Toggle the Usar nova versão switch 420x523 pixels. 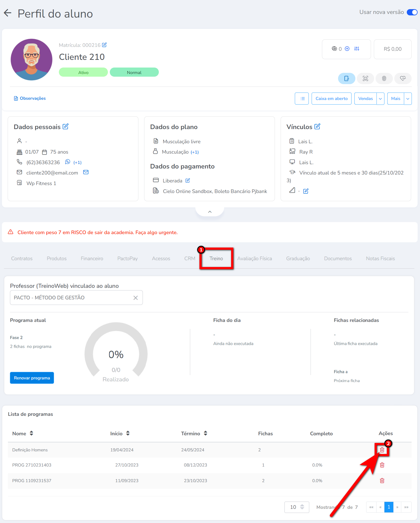[412, 12]
